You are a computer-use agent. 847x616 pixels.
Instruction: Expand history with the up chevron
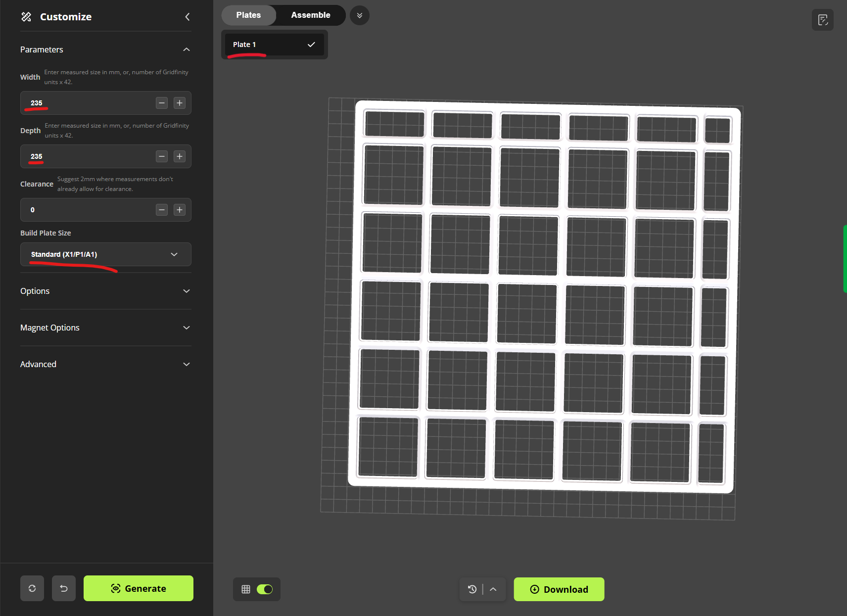(493, 589)
